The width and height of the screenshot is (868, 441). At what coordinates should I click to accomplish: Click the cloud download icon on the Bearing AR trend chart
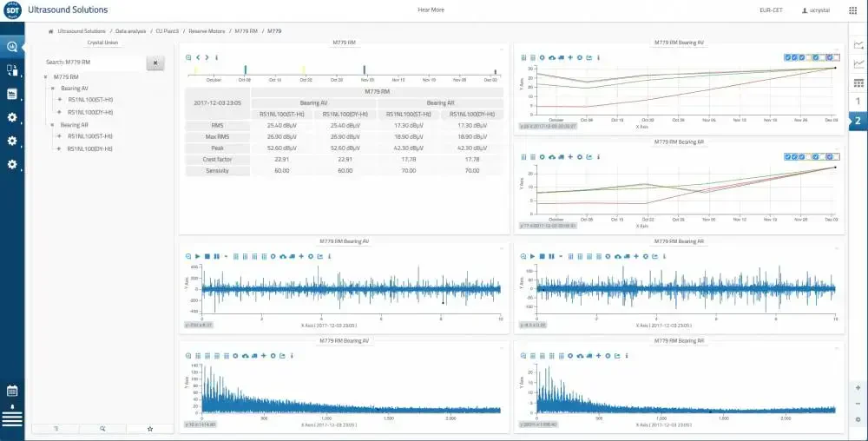551,157
